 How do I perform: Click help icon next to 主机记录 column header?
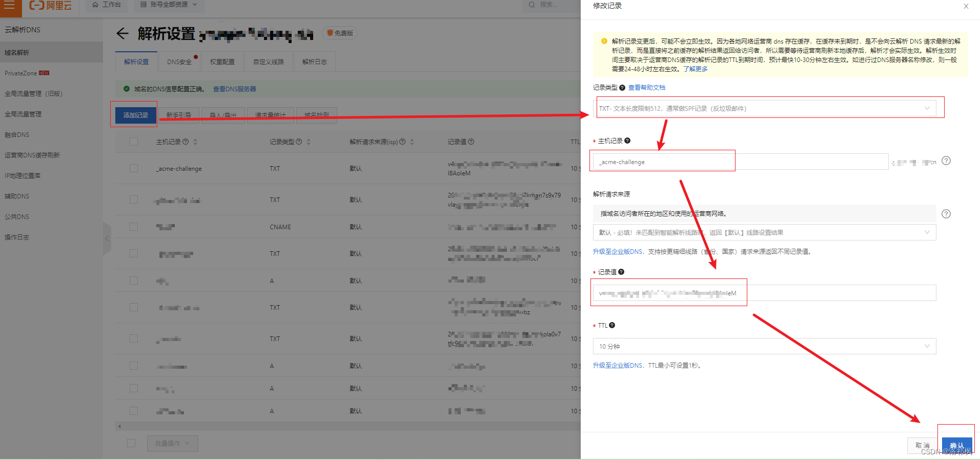click(186, 142)
